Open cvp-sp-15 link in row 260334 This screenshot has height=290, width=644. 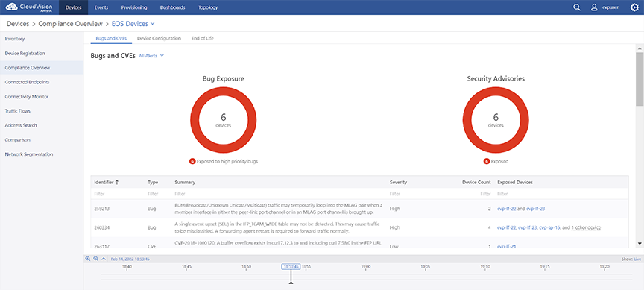coord(549,227)
